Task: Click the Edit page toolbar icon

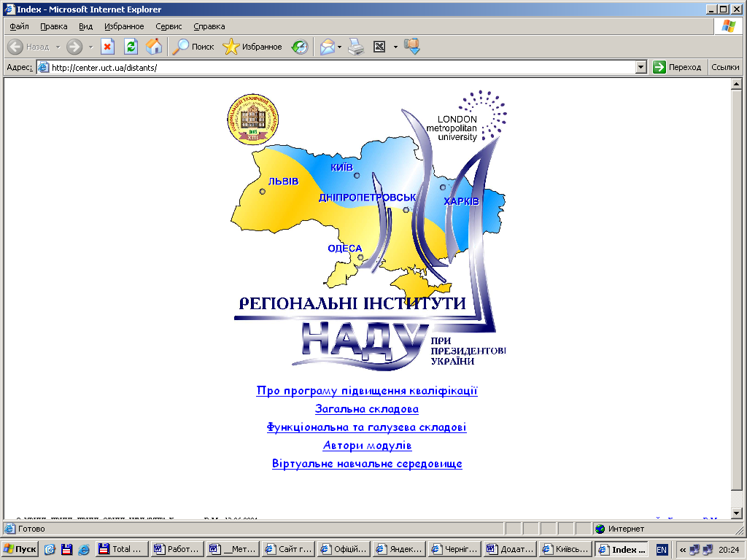Action: (379, 47)
